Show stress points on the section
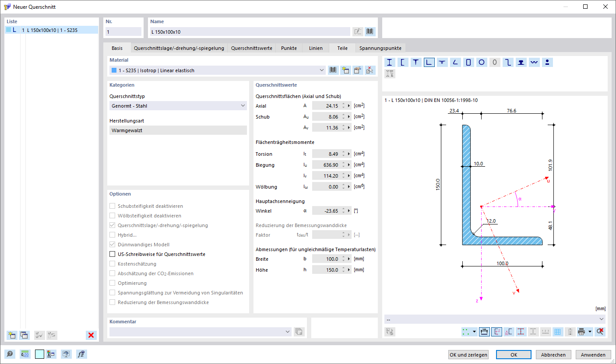The width and height of the screenshot is (616, 364). pos(521,332)
